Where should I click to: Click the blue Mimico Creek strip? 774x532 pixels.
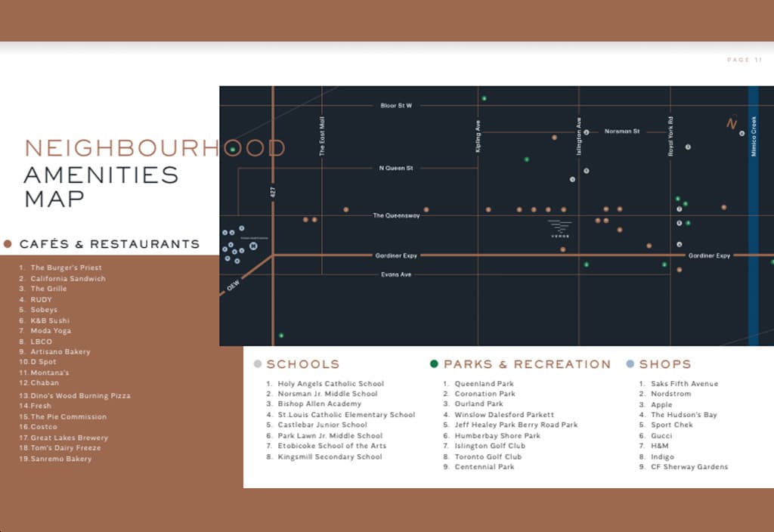click(754, 215)
